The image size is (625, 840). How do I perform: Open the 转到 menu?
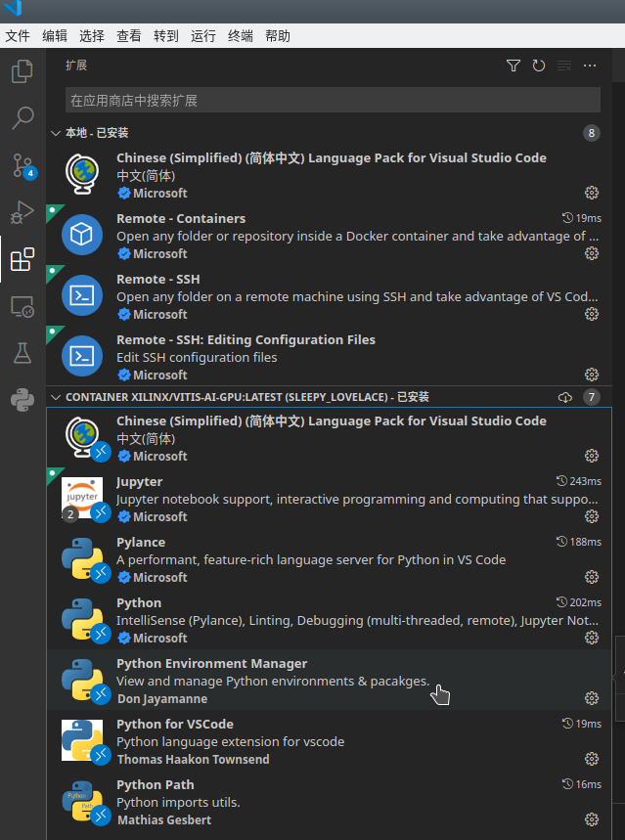pos(166,36)
